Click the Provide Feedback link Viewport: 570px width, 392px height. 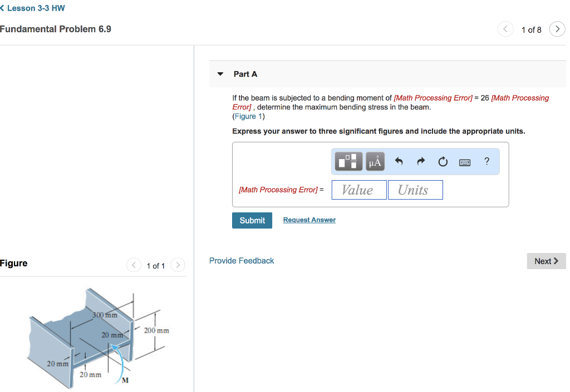coord(241,260)
